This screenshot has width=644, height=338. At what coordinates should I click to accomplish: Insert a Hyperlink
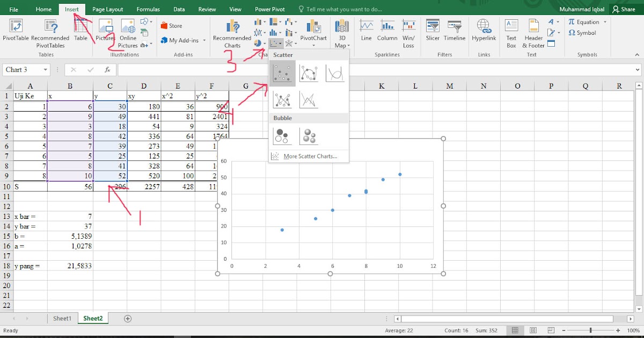click(x=484, y=30)
